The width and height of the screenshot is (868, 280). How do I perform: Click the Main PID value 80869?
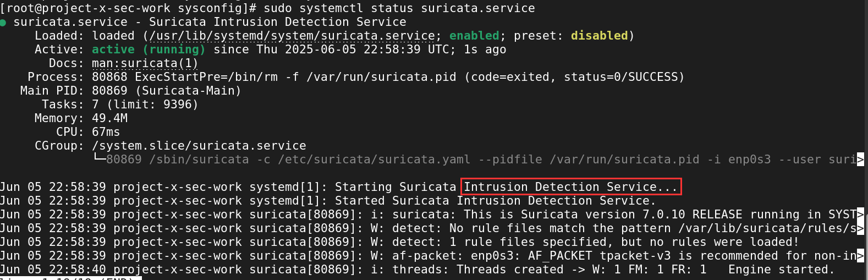(109, 91)
